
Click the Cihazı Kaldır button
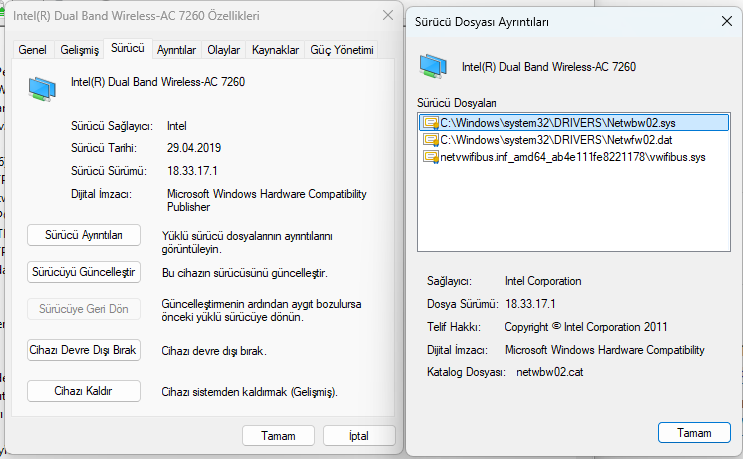click(84, 391)
